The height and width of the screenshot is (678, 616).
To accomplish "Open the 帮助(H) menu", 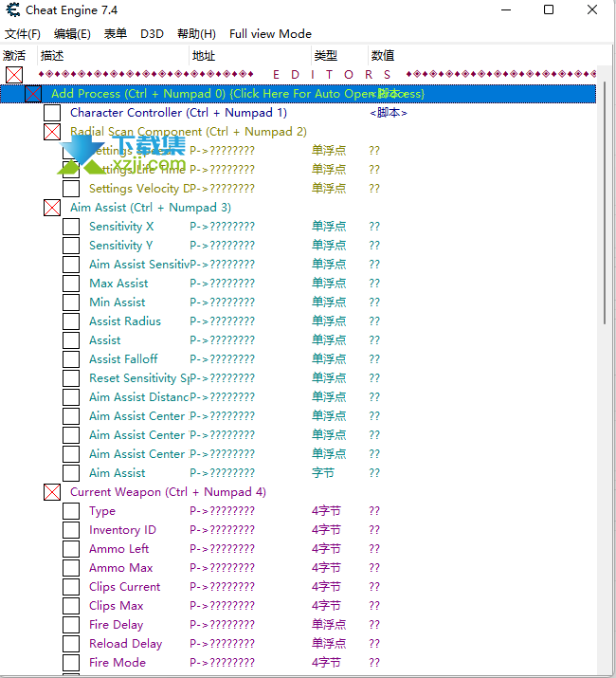I will [196, 34].
